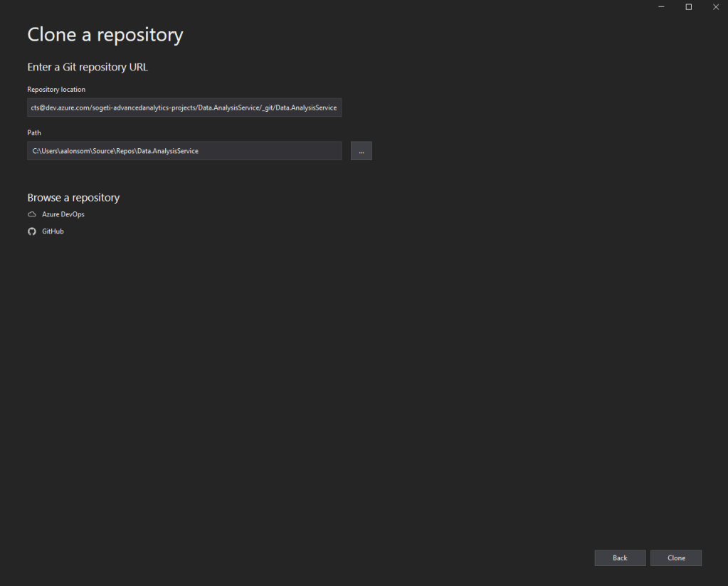Go back with the Back button
Viewport: 728px width, 586px height.
(x=620, y=558)
